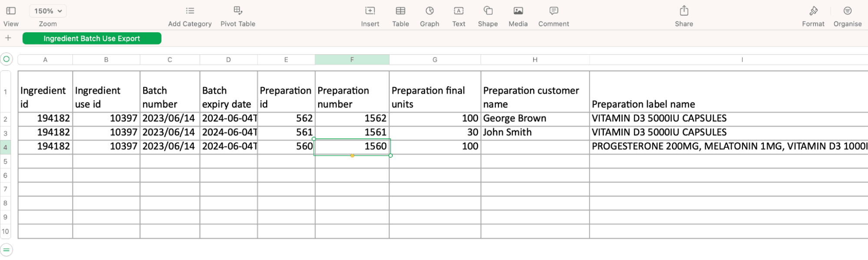Select the final units cell with 30
Screen dimensions: 868x260
click(x=435, y=133)
